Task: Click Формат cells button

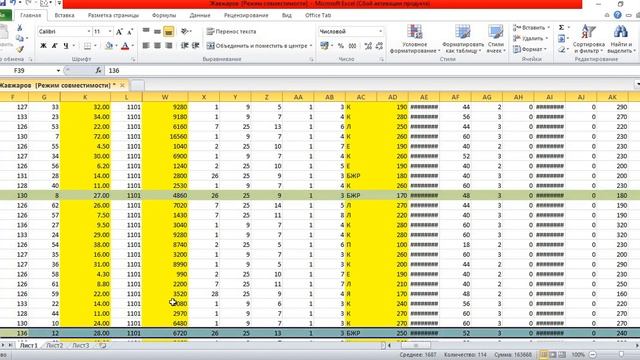Action: coord(529,49)
